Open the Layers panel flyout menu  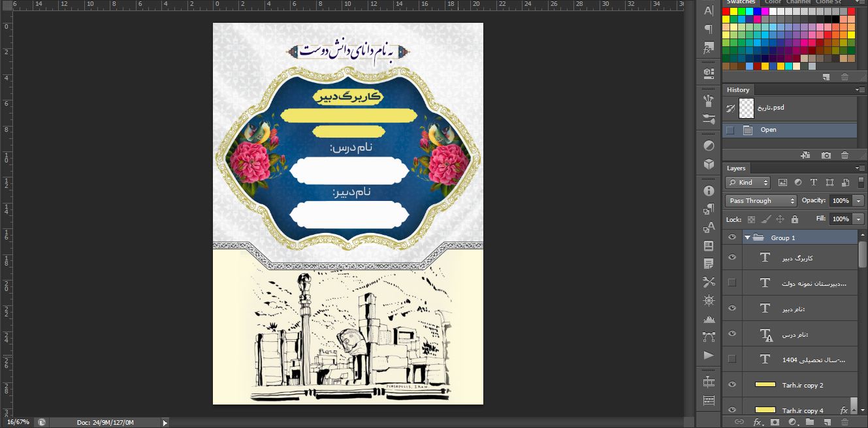pos(861,168)
